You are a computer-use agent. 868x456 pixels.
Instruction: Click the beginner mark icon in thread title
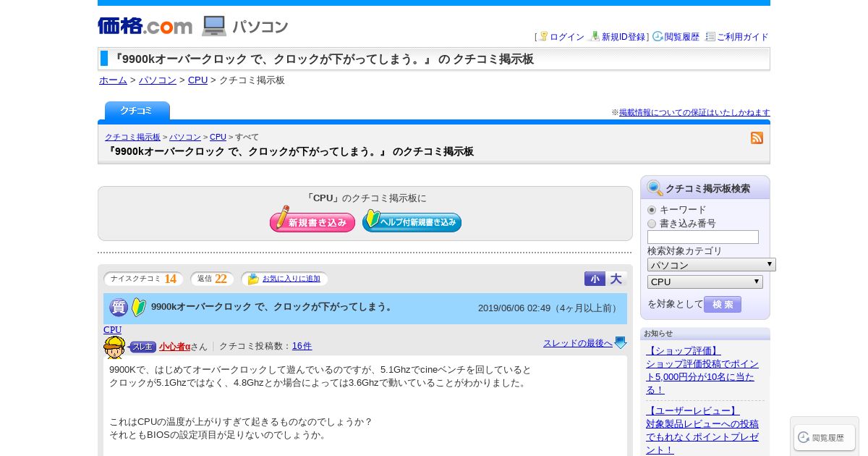point(139,307)
